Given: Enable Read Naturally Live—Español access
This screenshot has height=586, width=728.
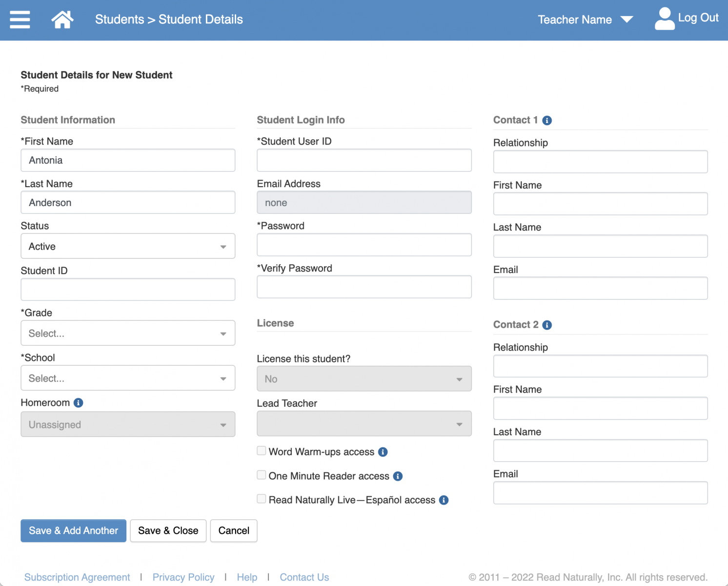Looking at the screenshot, I should click(x=262, y=498).
